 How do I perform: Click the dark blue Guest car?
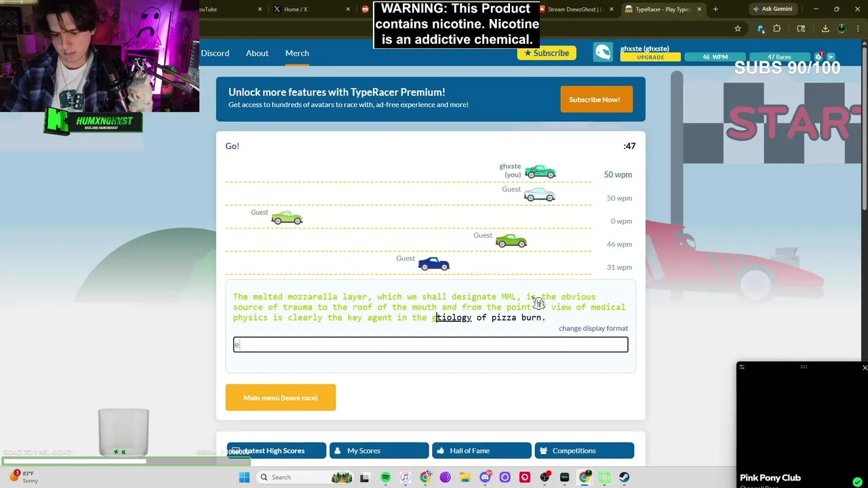(434, 264)
